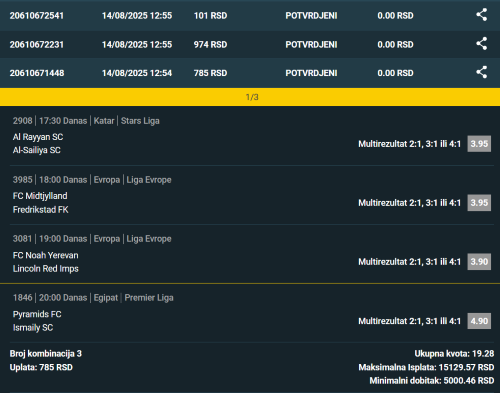This screenshot has height=393, width=500.
Task: Share ticket 20610671448
Action: pyautogui.click(x=481, y=72)
